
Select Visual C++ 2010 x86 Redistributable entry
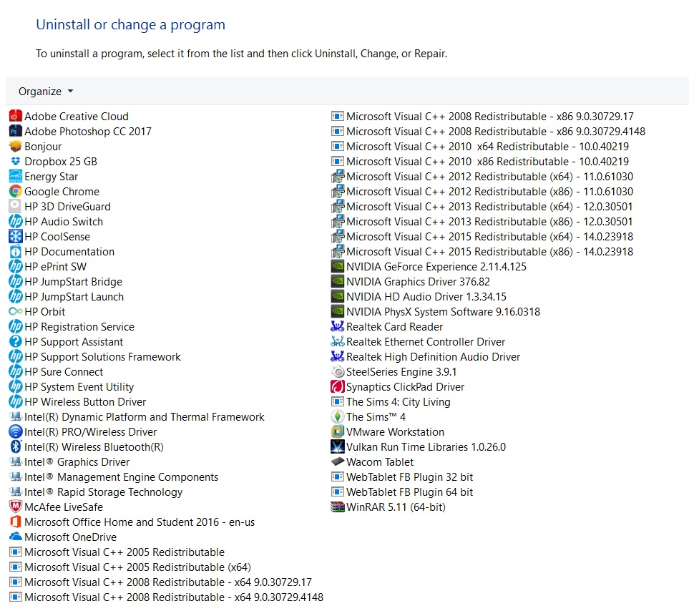coord(480,161)
